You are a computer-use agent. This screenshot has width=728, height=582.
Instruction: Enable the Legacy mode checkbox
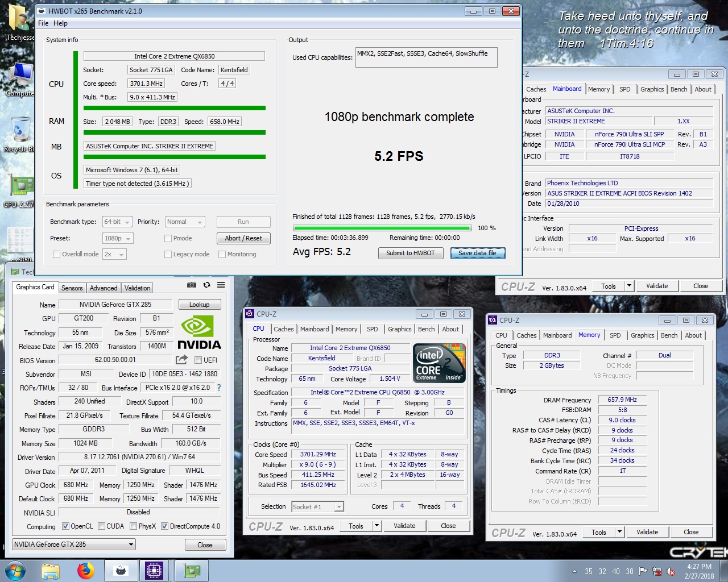click(168, 254)
